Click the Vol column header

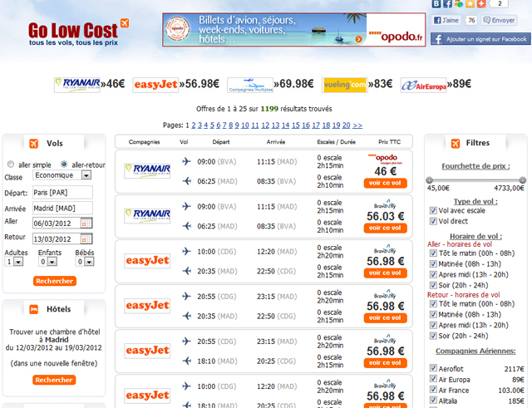[x=184, y=142]
